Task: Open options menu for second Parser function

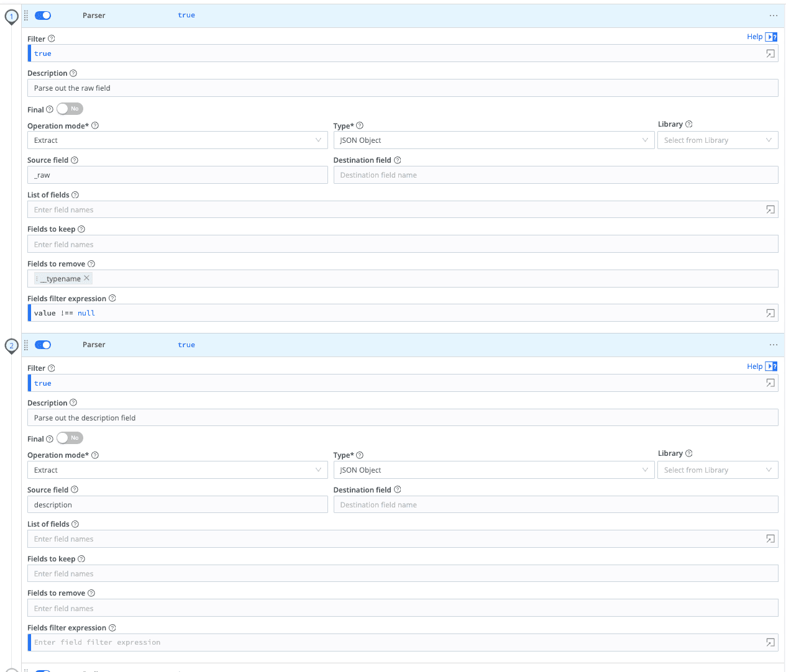Action: point(773,345)
